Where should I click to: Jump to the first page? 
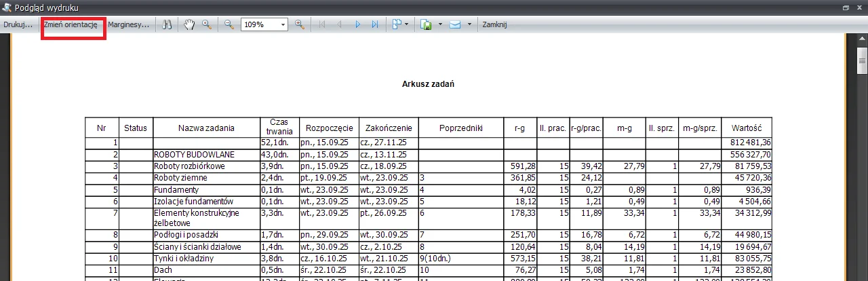tap(322, 24)
